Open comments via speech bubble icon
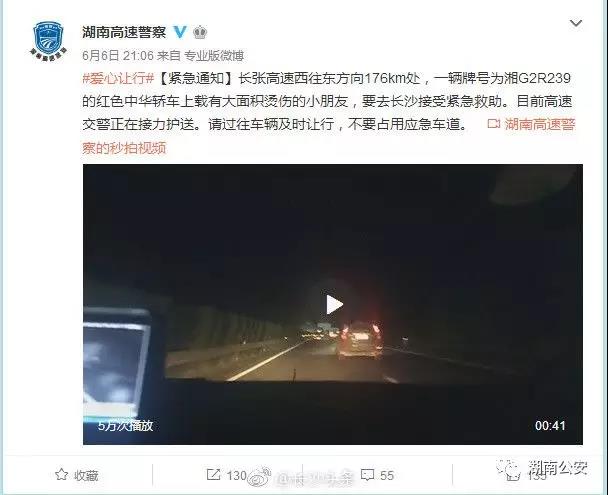 367,475
